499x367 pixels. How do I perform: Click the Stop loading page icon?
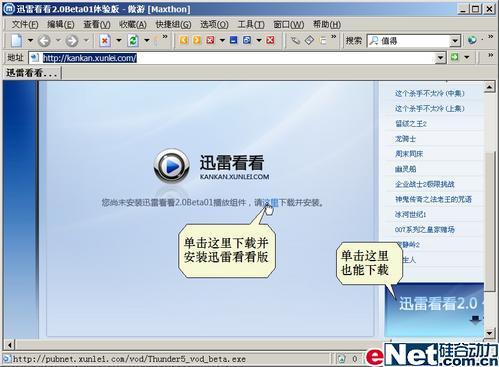click(x=104, y=41)
